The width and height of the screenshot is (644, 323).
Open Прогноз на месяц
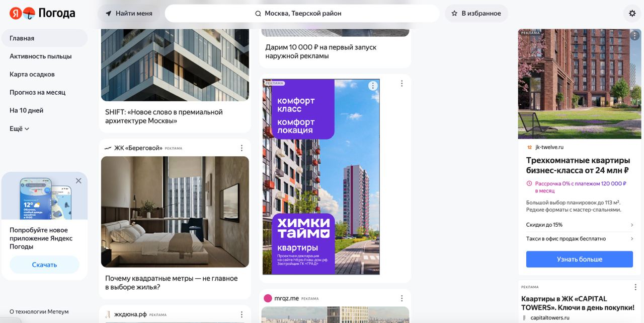coord(38,93)
